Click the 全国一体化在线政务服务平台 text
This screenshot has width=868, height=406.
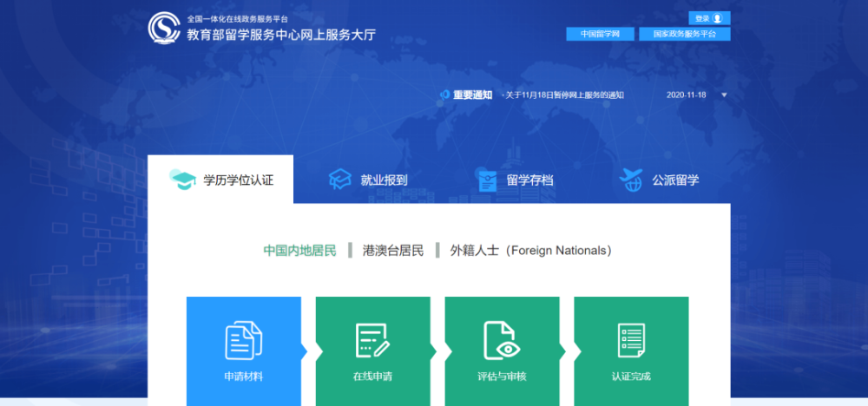238,19
